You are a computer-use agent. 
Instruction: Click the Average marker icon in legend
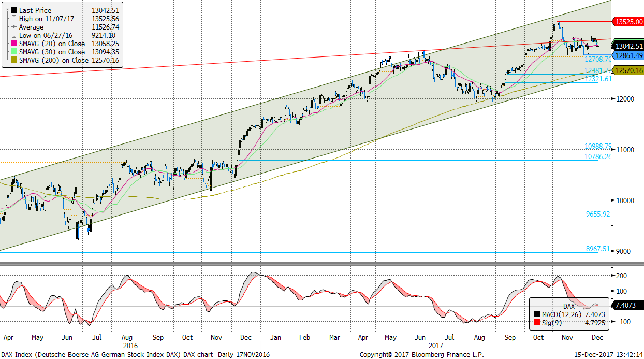tap(13, 27)
